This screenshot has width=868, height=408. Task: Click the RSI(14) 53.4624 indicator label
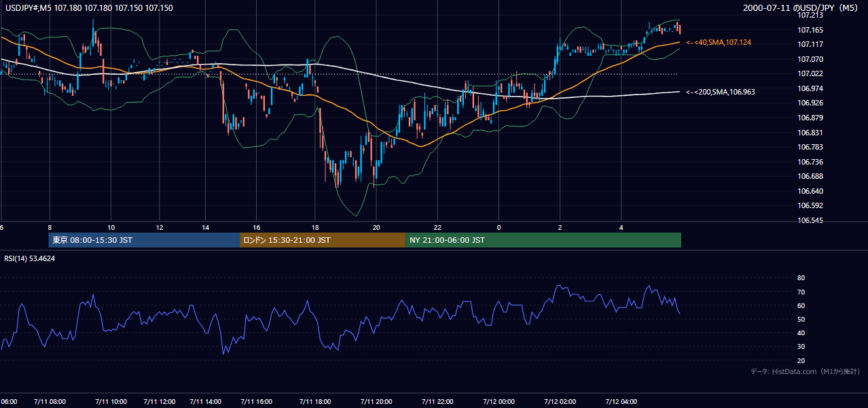click(30, 258)
